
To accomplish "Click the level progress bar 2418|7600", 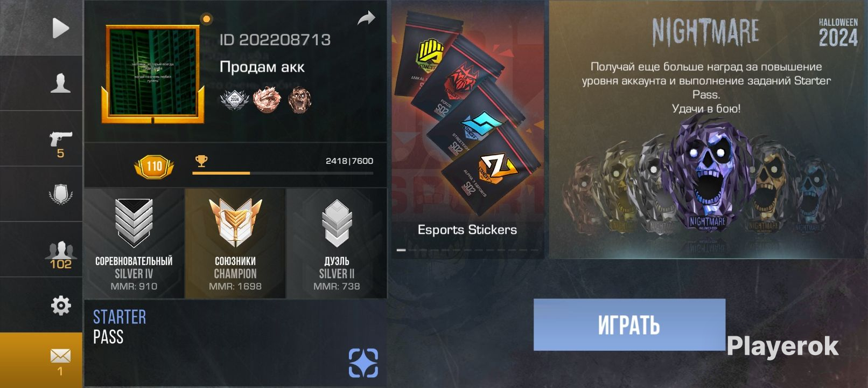I will point(283,173).
